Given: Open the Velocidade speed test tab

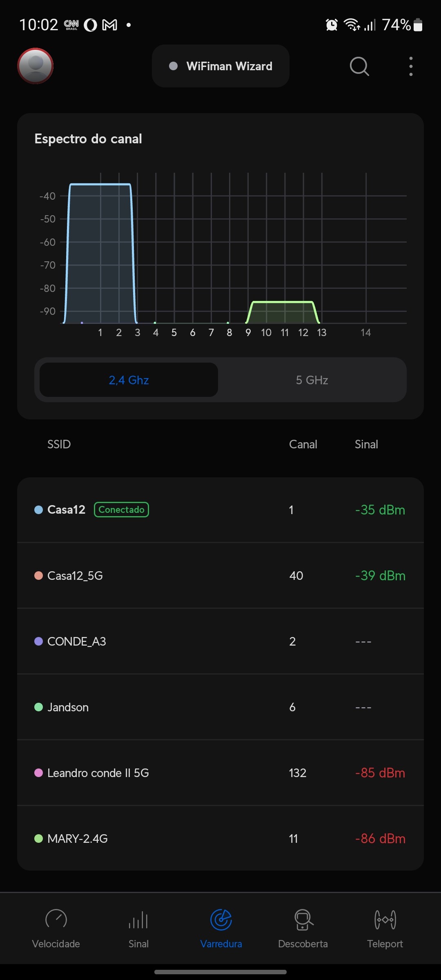Looking at the screenshot, I should click(x=56, y=928).
